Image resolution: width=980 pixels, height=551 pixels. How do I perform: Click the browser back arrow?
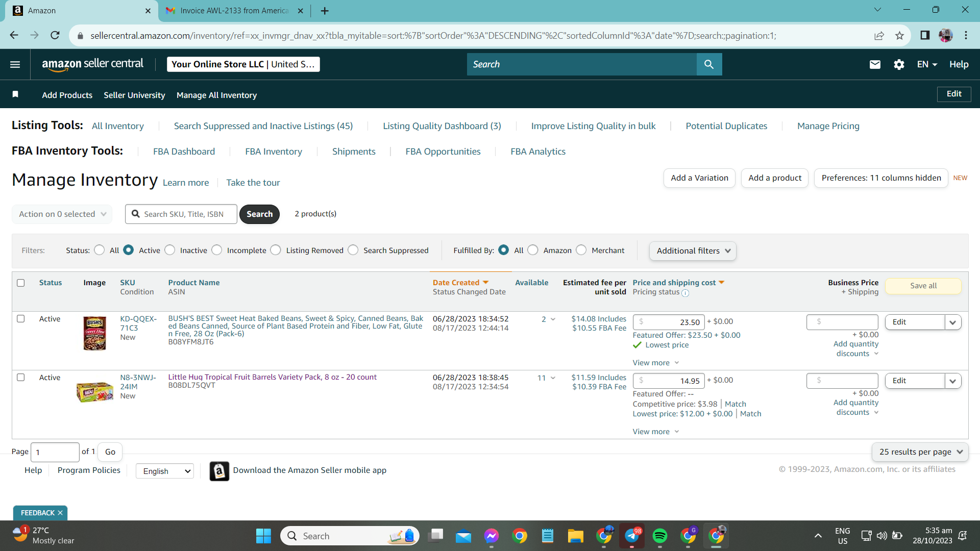click(14, 35)
